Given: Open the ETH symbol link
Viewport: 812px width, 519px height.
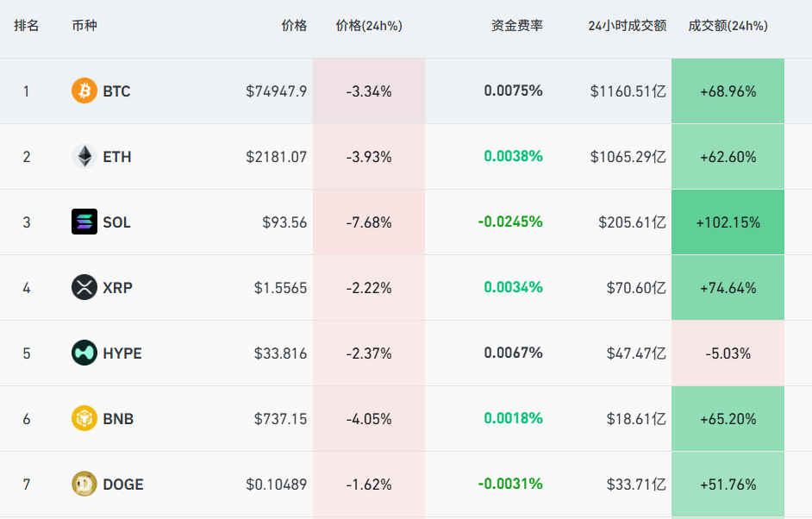Looking at the screenshot, I should (117, 157).
